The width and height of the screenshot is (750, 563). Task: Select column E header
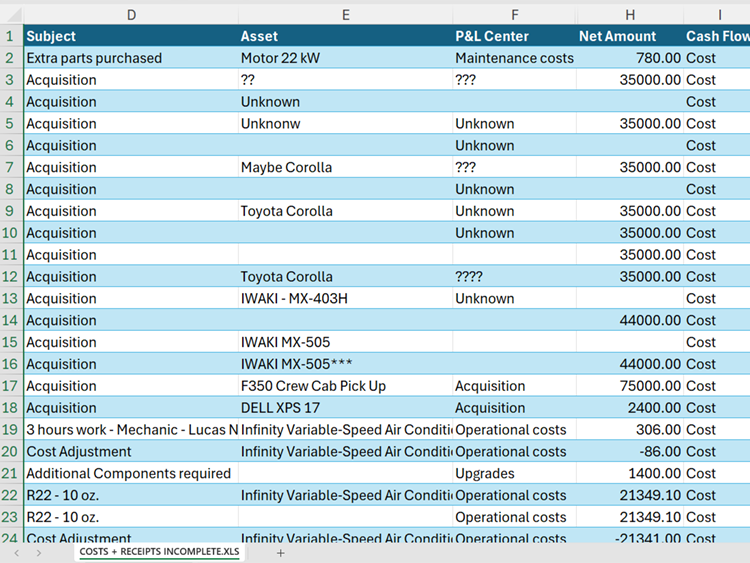point(345,14)
